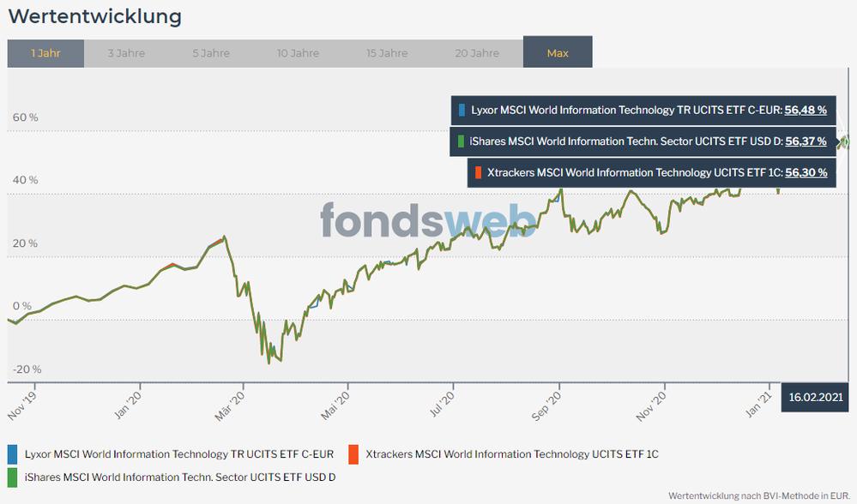Image resolution: width=857 pixels, height=504 pixels.
Task: Click the underlined 56,30 % Xtrackers link
Action: point(806,172)
